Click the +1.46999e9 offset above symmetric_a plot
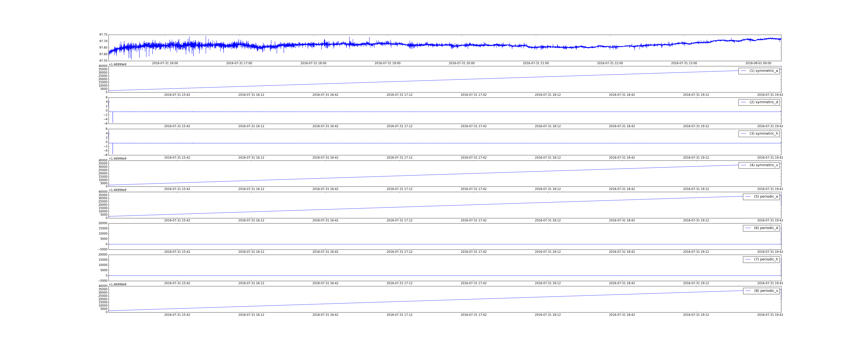 [x=118, y=64]
